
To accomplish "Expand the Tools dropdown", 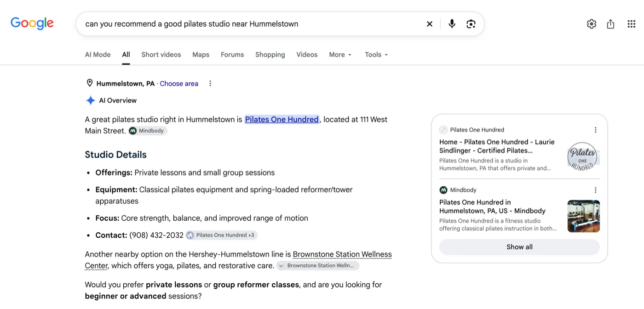I will coord(376,55).
